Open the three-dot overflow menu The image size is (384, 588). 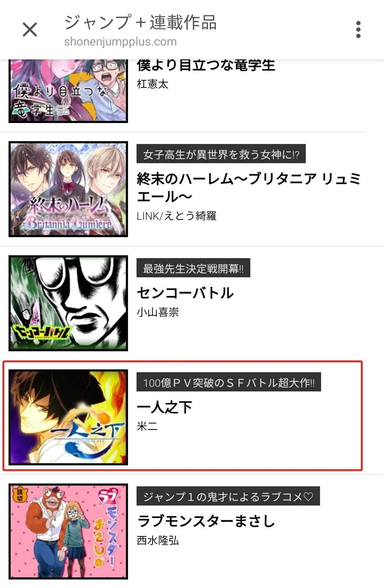358,30
